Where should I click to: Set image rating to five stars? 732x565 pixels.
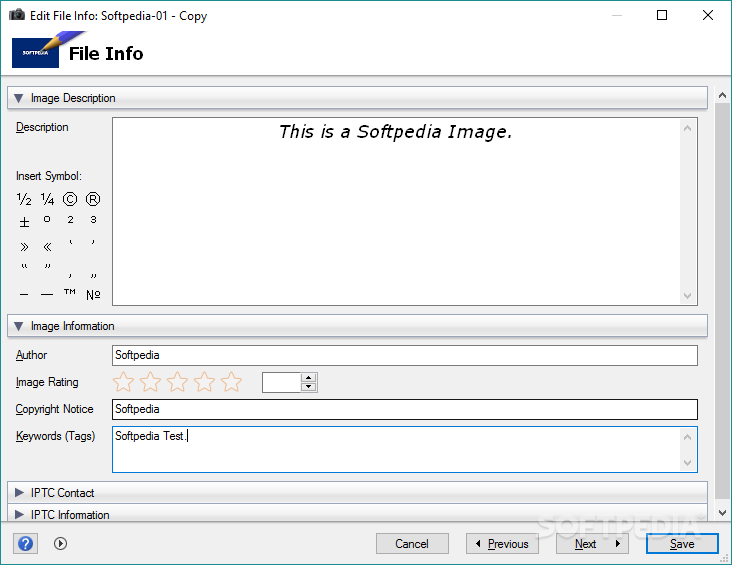pyautogui.click(x=232, y=382)
